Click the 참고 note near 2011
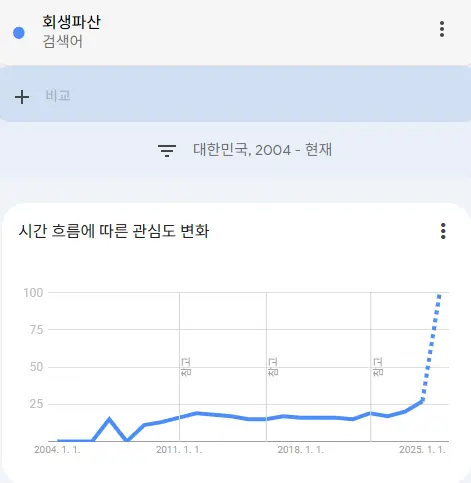 186,366
